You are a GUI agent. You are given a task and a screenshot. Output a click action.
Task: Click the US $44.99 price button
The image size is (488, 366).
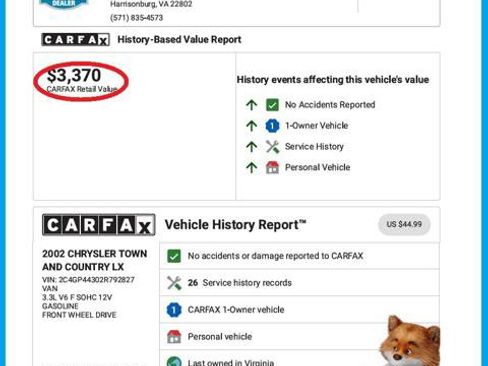point(404,224)
